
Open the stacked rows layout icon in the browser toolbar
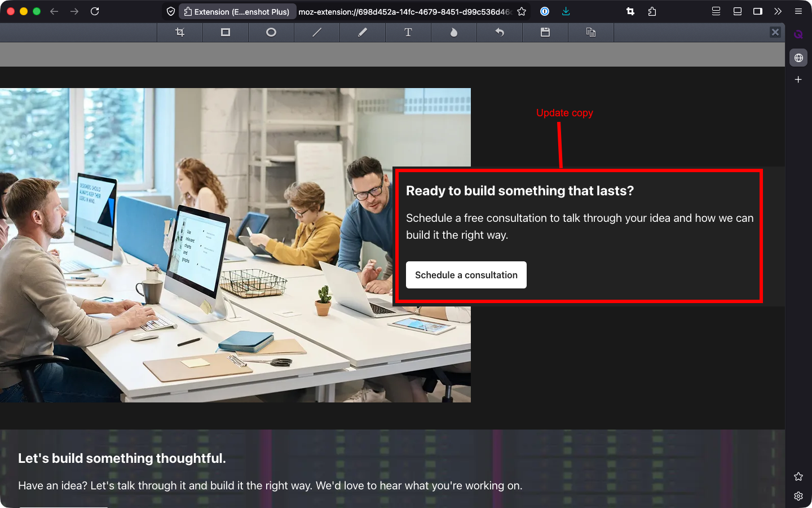coord(716,11)
